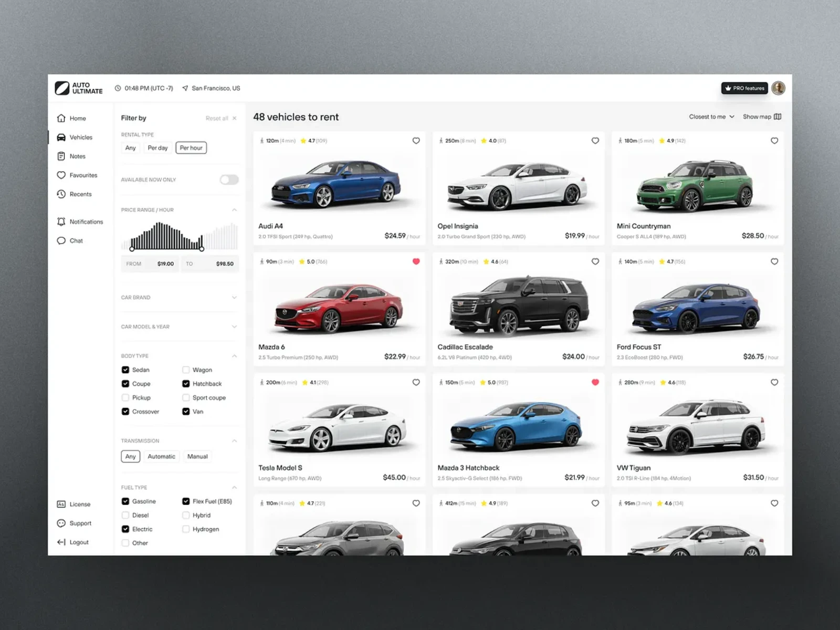
Task: Click Reset all filters
Action: point(217,118)
